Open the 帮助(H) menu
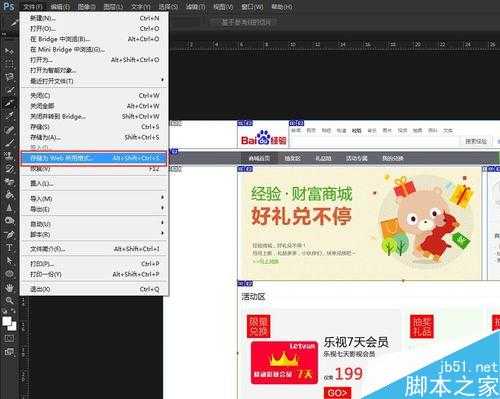Screen dimensions: 500x399 click(282, 6)
